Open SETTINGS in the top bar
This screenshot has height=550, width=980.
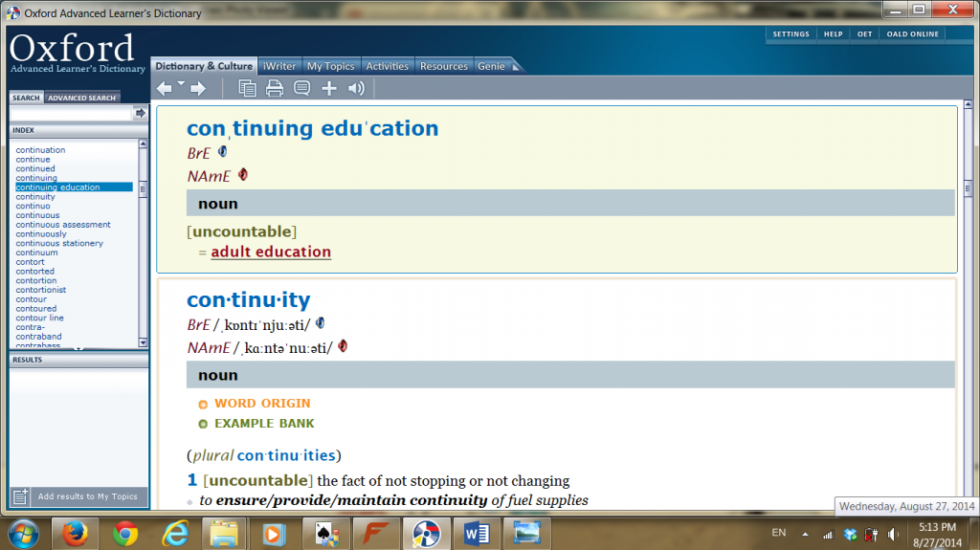tap(791, 34)
